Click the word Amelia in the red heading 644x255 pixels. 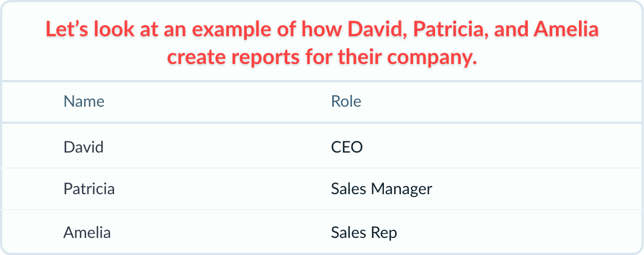click(566, 29)
